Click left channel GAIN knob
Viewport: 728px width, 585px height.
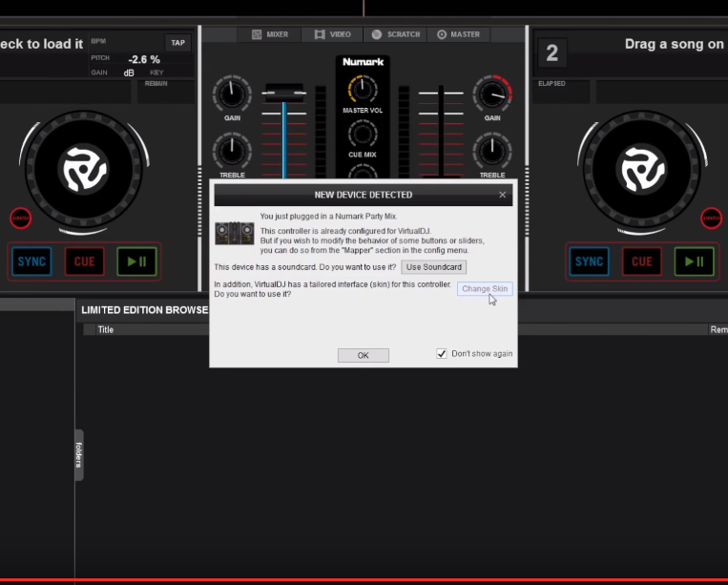click(232, 94)
